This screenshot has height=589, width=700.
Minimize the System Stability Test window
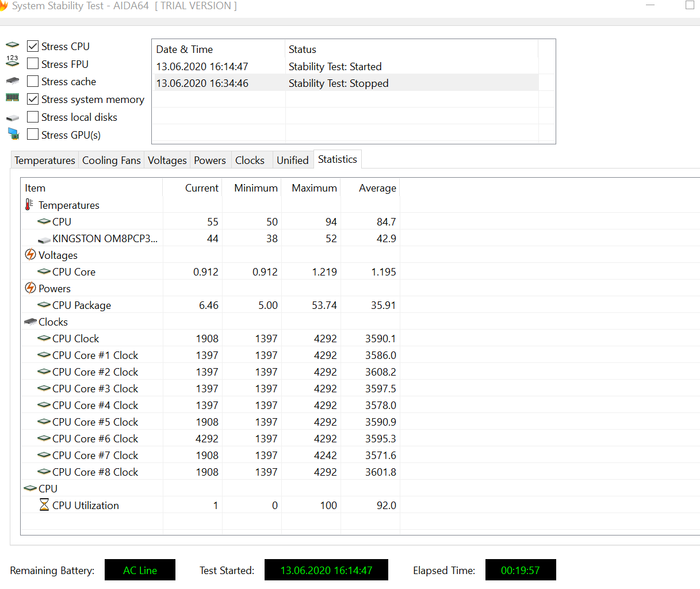point(650,5)
